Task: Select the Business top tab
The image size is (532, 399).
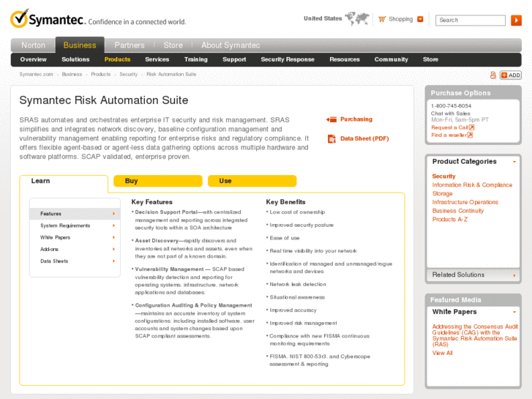Action: tap(80, 45)
